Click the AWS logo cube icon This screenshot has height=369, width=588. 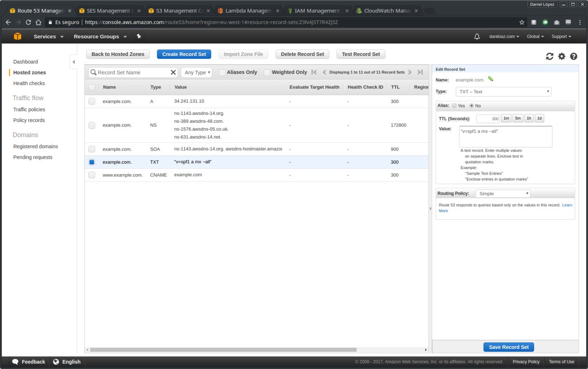18,36
